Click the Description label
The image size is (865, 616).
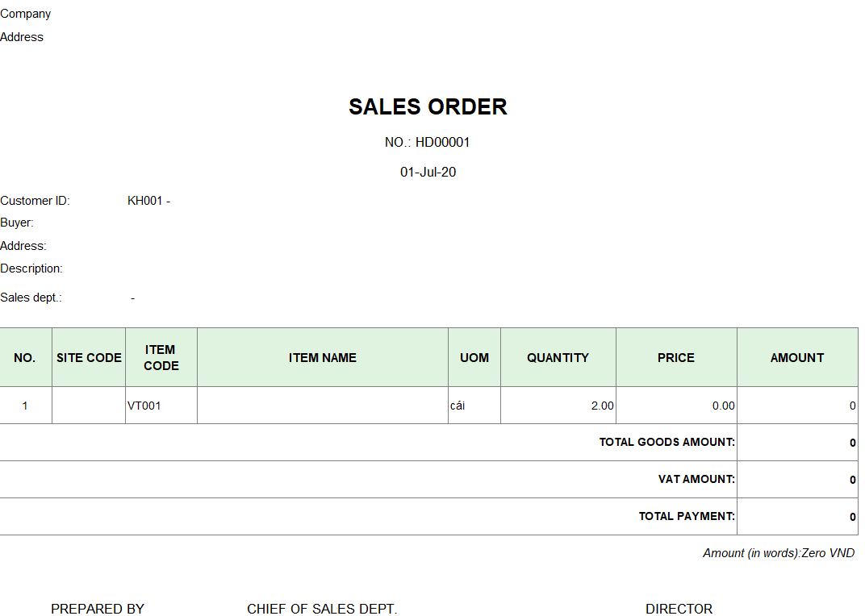31,268
